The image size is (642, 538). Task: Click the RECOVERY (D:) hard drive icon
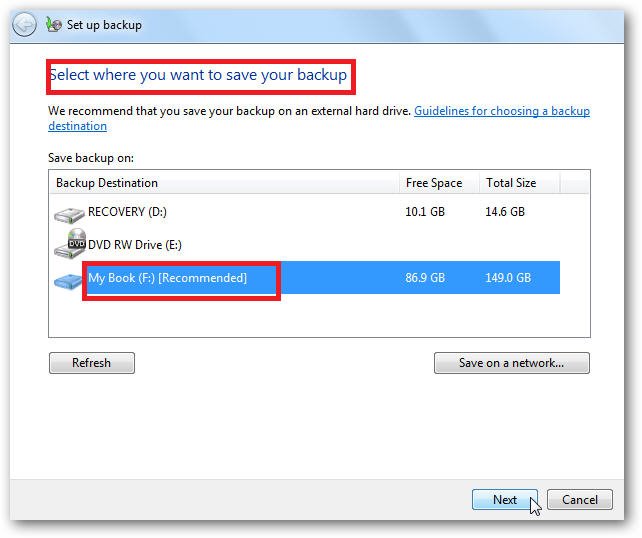point(69,215)
